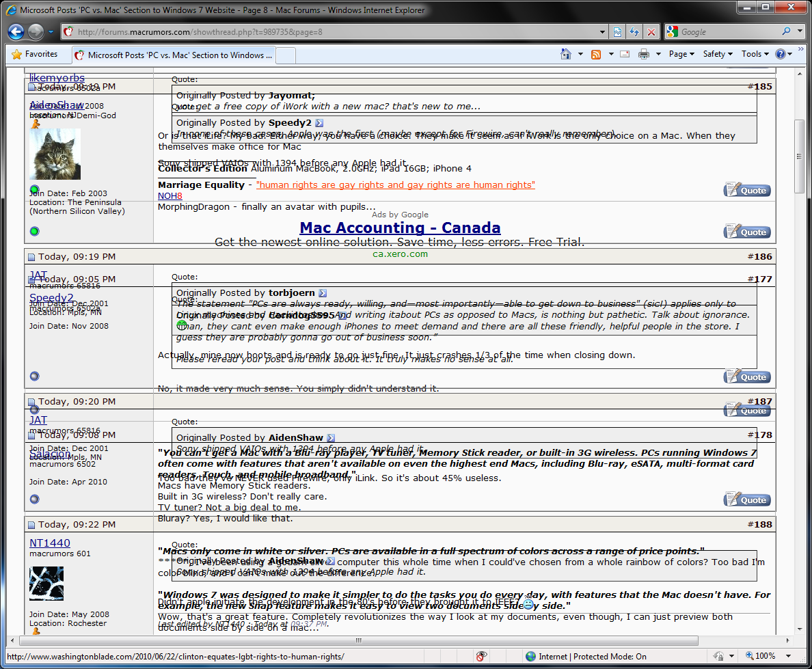Click the red Stop loading icon
The width and height of the screenshot is (812, 669).
[651, 32]
